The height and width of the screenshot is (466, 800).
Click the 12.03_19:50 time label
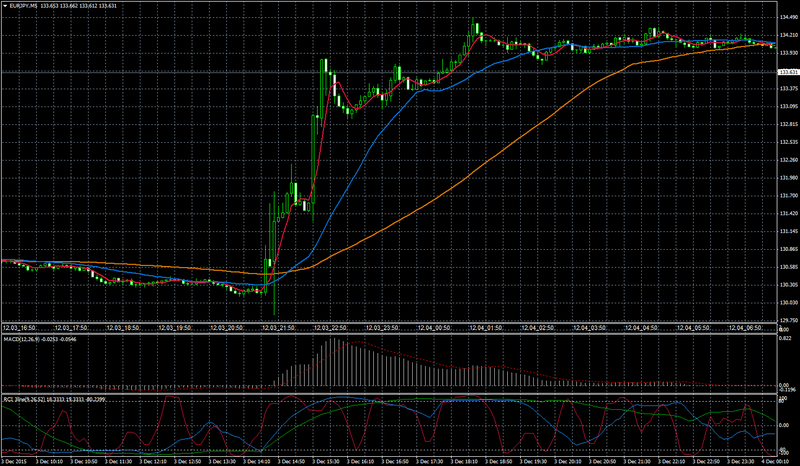174,328
